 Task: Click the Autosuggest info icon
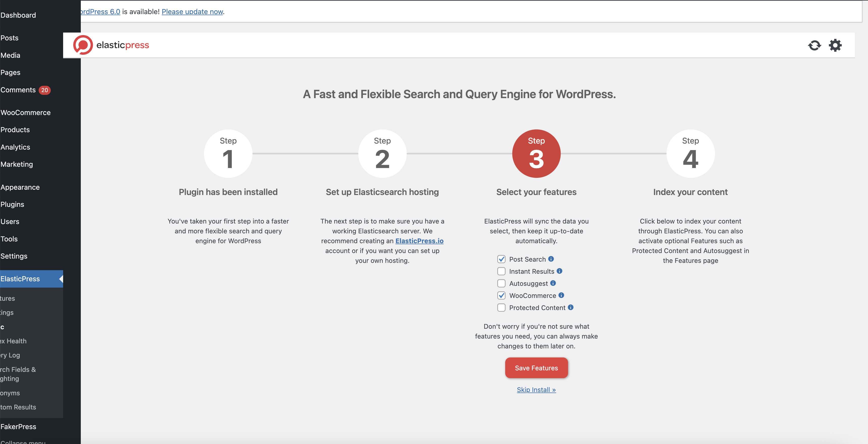[x=554, y=283]
